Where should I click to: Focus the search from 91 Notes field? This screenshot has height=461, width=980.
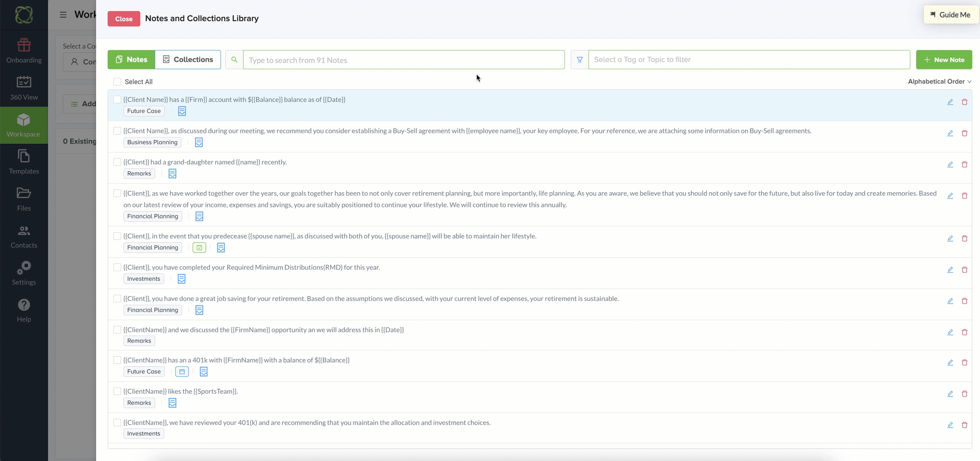point(404,60)
